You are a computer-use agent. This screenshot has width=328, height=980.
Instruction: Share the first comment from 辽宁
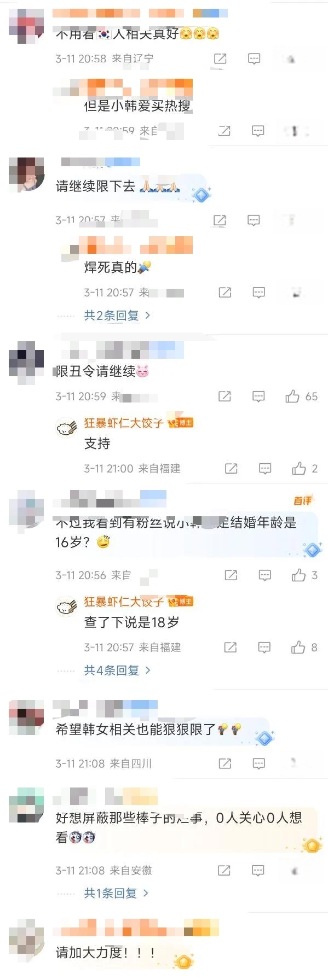point(220,59)
